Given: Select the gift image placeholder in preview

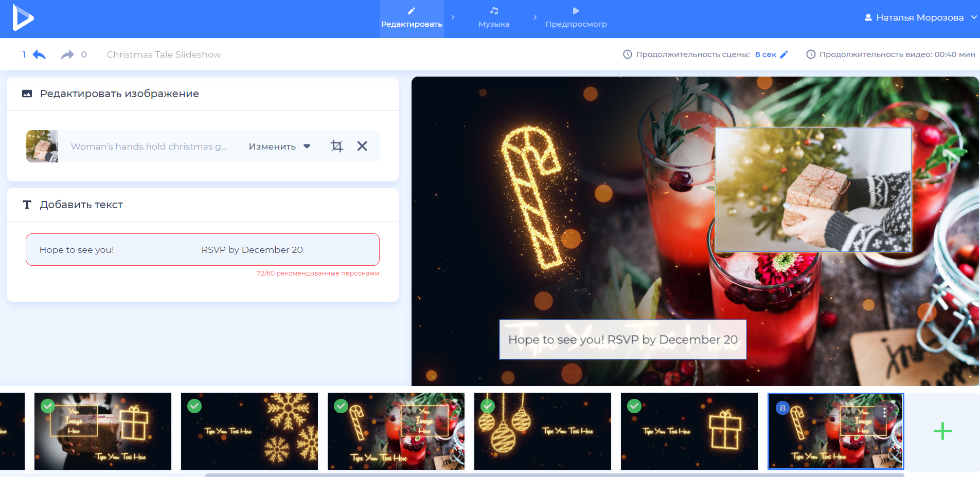Looking at the screenshot, I should click(x=813, y=190).
